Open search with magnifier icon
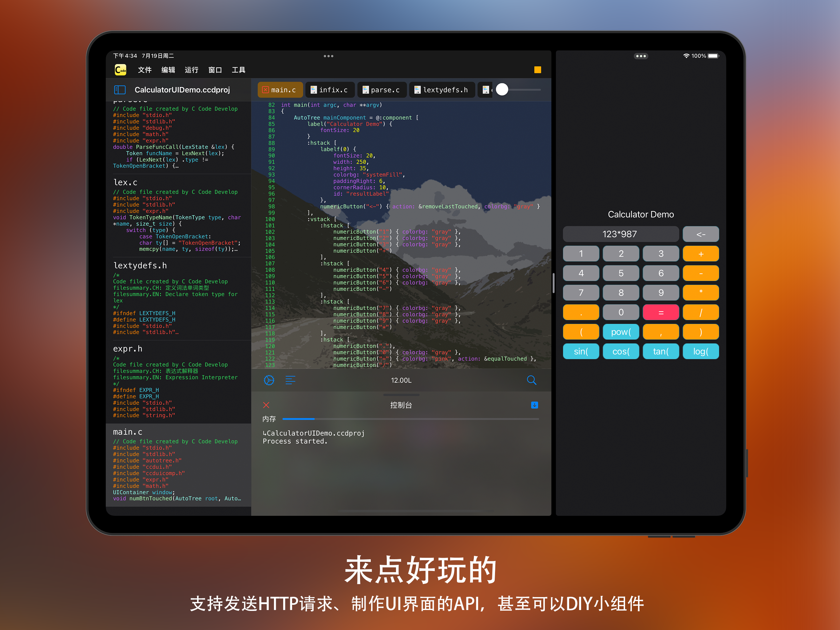 (x=531, y=380)
